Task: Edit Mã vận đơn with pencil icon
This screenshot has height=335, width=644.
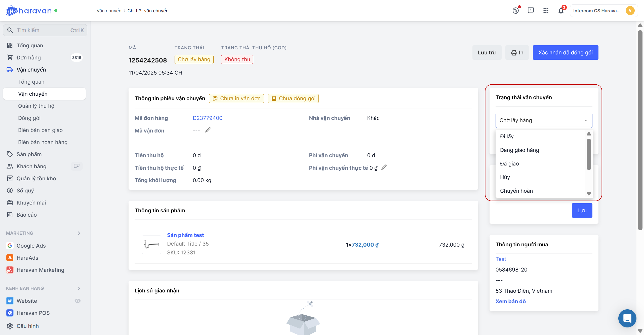Action: [208, 130]
